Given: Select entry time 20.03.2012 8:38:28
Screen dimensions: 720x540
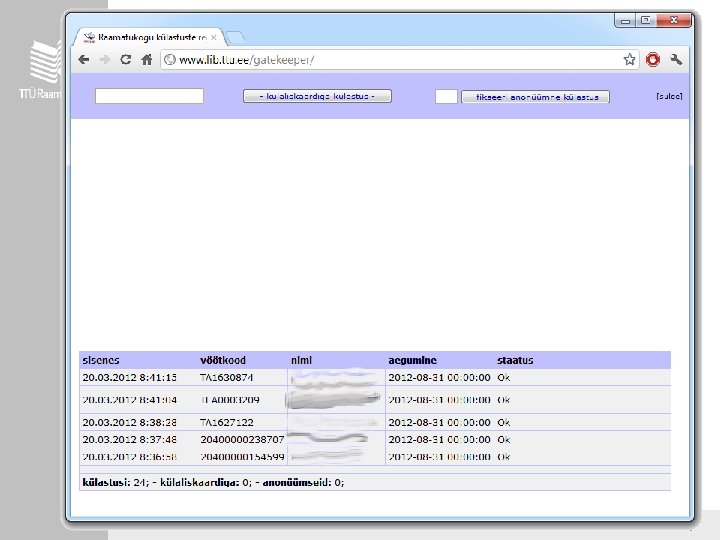Looking at the screenshot, I should [x=129, y=422].
